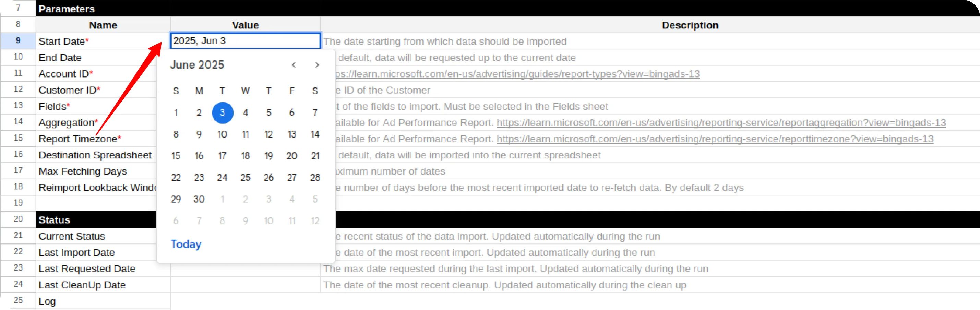Viewport: 980px width, 310px height.
Task: Open the reportaggregation documentation link
Action: [x=721, y=122]
